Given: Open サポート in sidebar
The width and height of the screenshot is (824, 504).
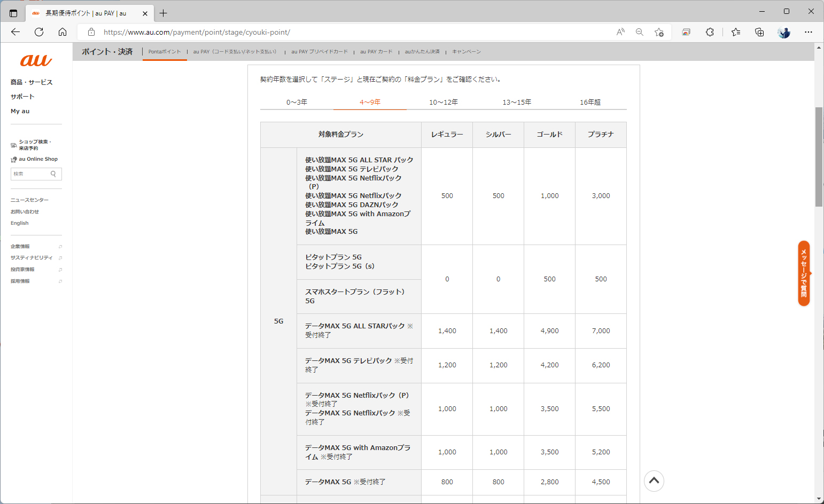Looking at the screenshot, I should pyautogui.click(x=22, y=97).
